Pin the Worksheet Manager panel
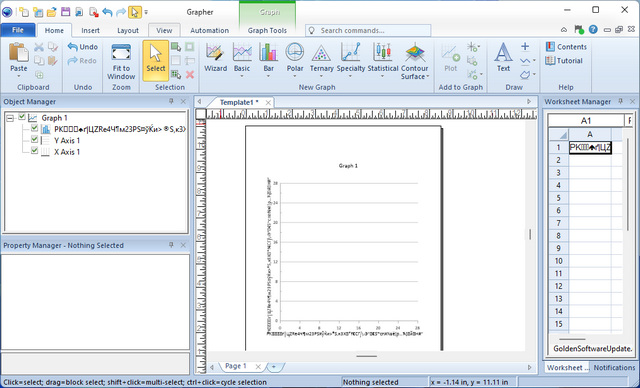The height and width of the screenshot is (388, 640). click(x=621, y=101)
